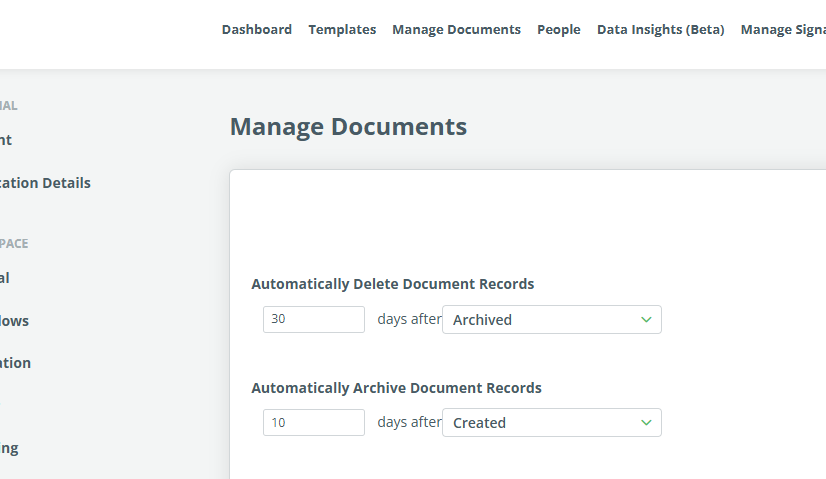Open the Templates page
Viewport: 826px width, 479px height.
click(x=342, y=30)
